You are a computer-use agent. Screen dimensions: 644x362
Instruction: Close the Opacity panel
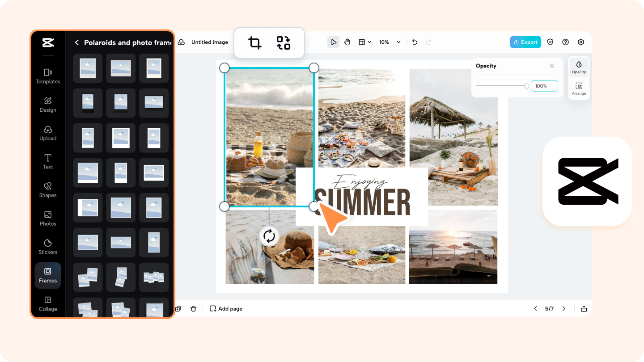[x=552, y=66]
